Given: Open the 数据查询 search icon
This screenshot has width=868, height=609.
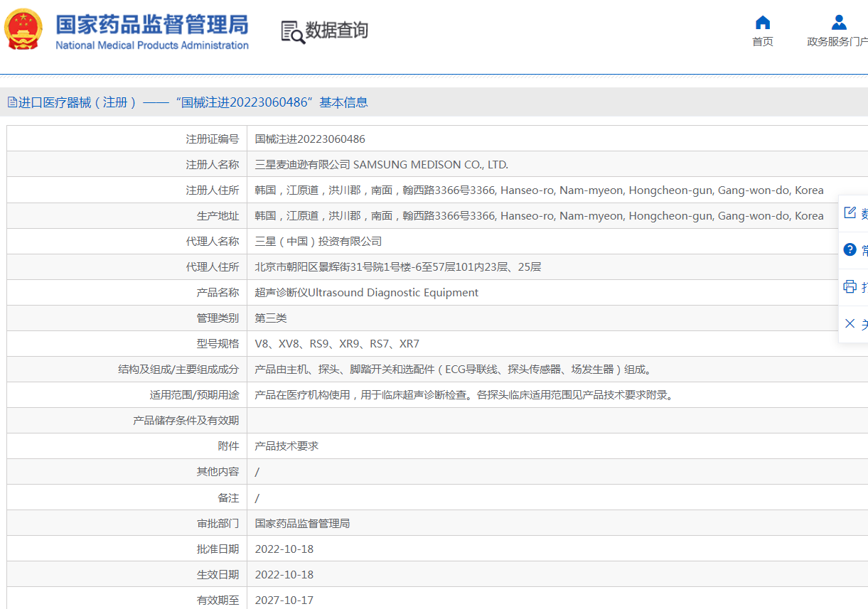Looking at the screenshot, I should click(292, 32).
